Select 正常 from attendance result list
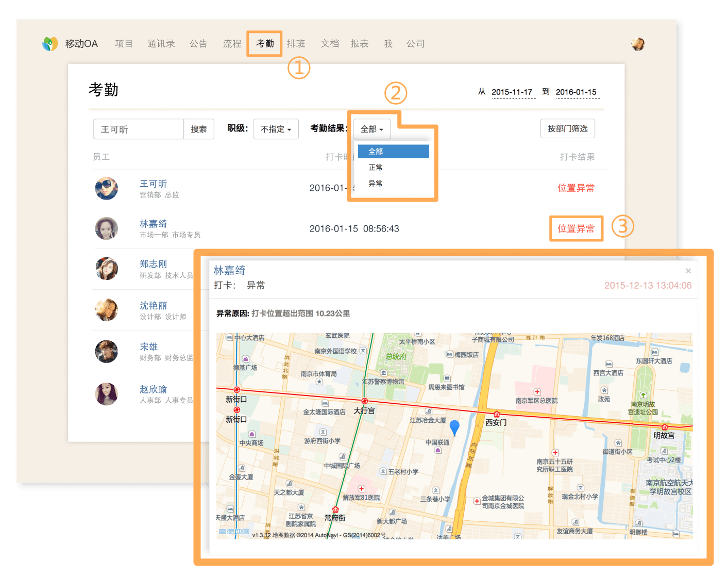 tap(376, 168)
